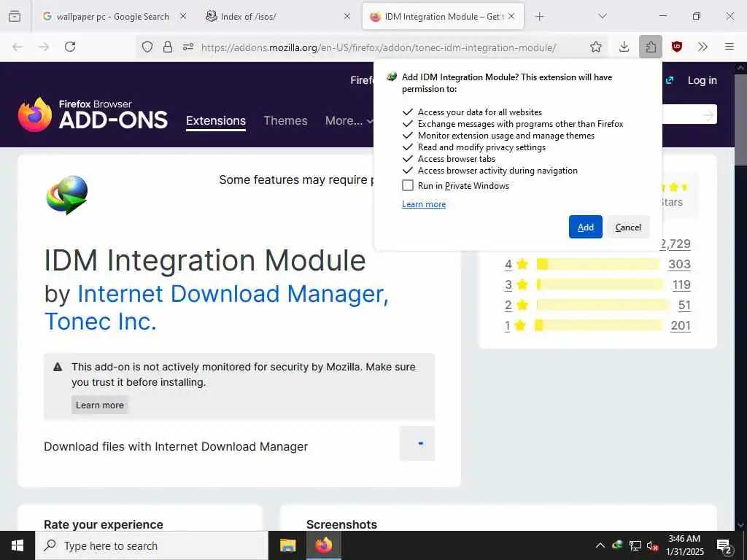This screenshot has width=747, height=560.
Task: Submit search with the arrow in search box
Action: click(708, 114)
